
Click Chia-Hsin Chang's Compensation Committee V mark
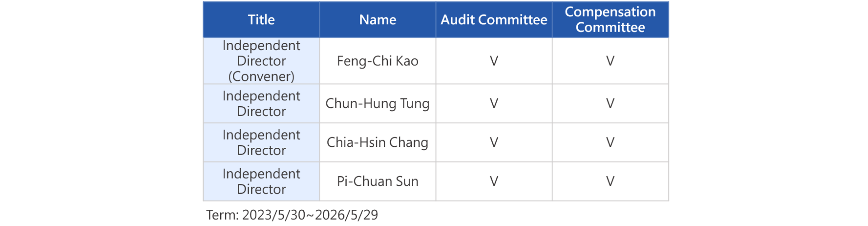pos(610,142)
